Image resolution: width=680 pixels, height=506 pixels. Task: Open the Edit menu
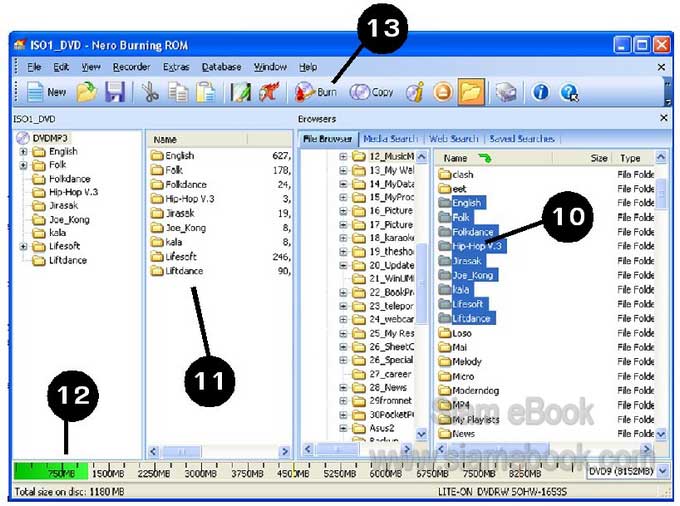[61, 67]
